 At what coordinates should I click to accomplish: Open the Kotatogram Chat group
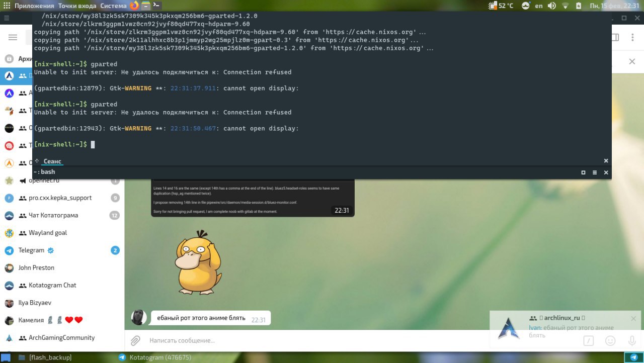(62, 285)
